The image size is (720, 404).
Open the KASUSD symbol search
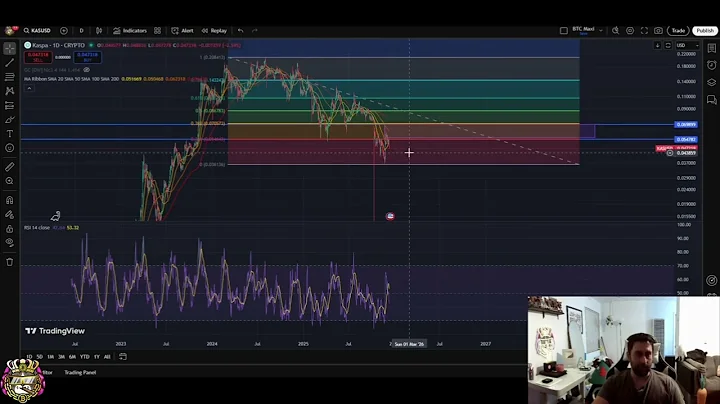tap(37, 31)
